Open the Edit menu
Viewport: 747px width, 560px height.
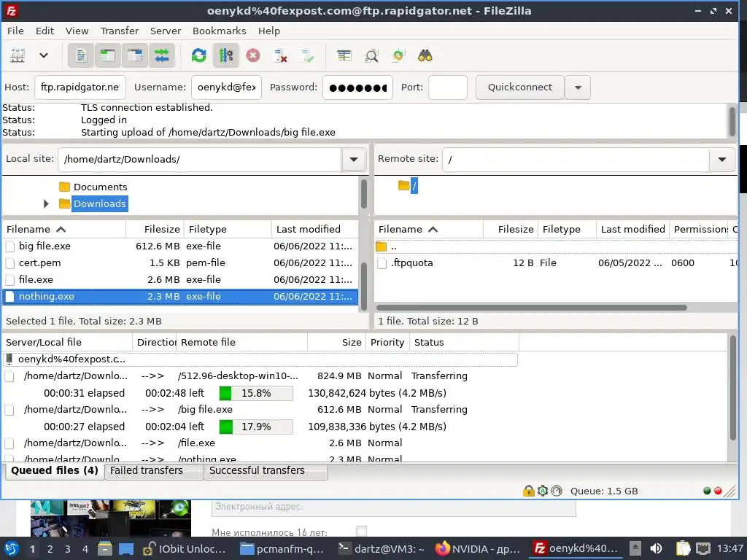(44, 31)
